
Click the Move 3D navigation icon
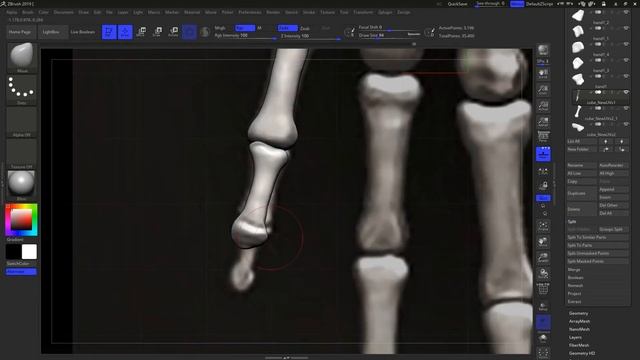point(543,242)
